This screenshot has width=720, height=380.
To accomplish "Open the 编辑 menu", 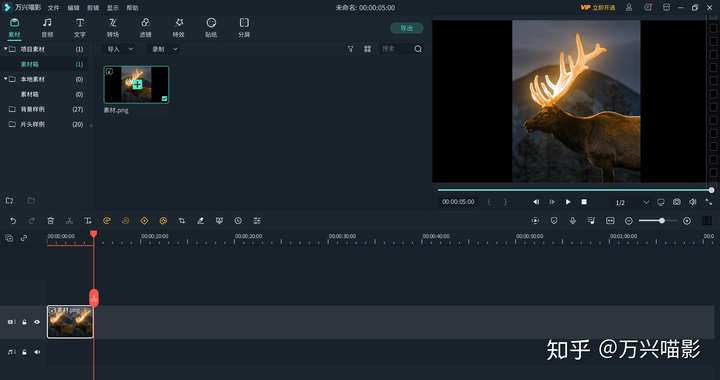I will click(x=73, y=8).
